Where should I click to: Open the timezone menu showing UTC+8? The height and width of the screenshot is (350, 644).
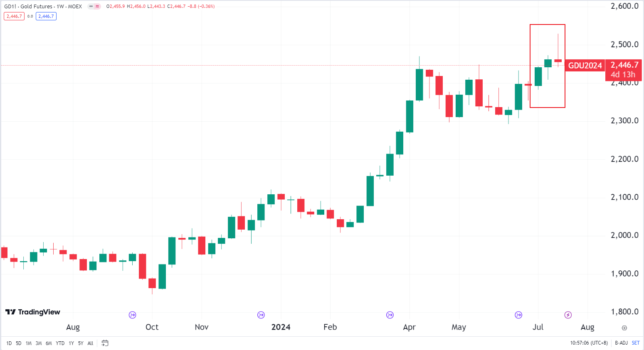(x=589, y=343)
